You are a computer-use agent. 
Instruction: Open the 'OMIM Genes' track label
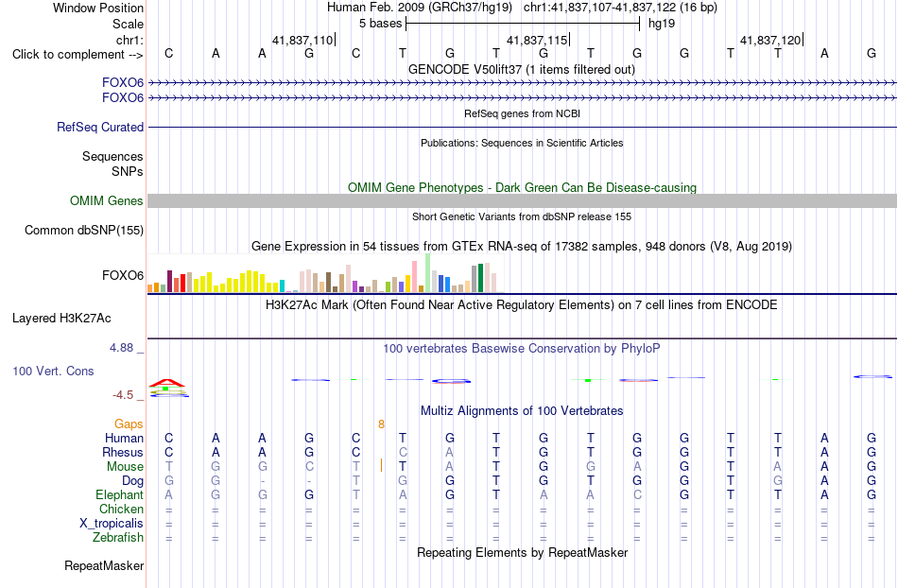point(107,201)
